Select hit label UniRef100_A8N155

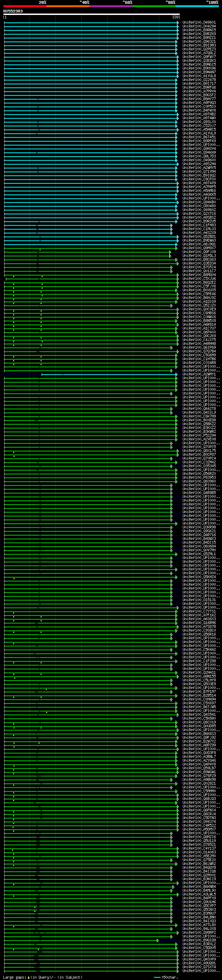pyautogui.click(x=199, y=677)
